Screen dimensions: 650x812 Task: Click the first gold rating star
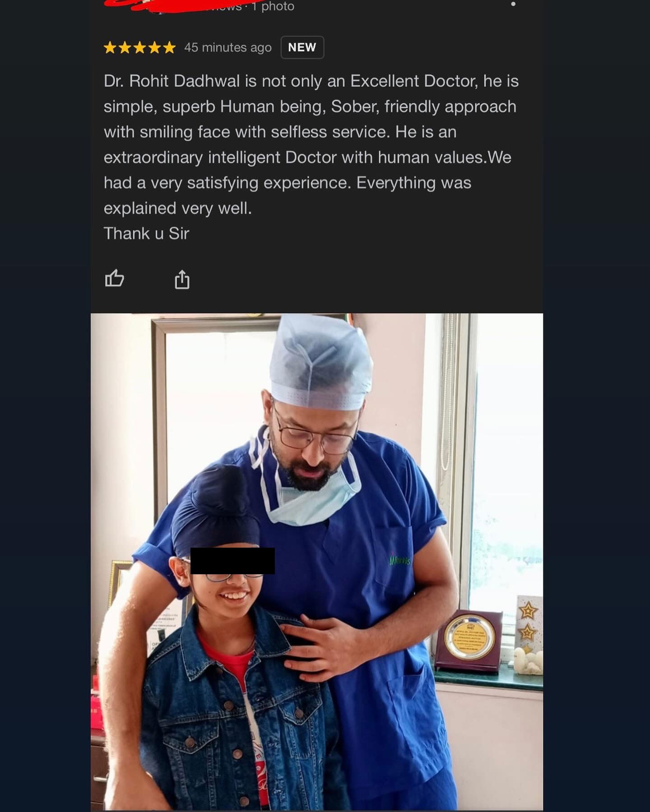click(110, 47)
